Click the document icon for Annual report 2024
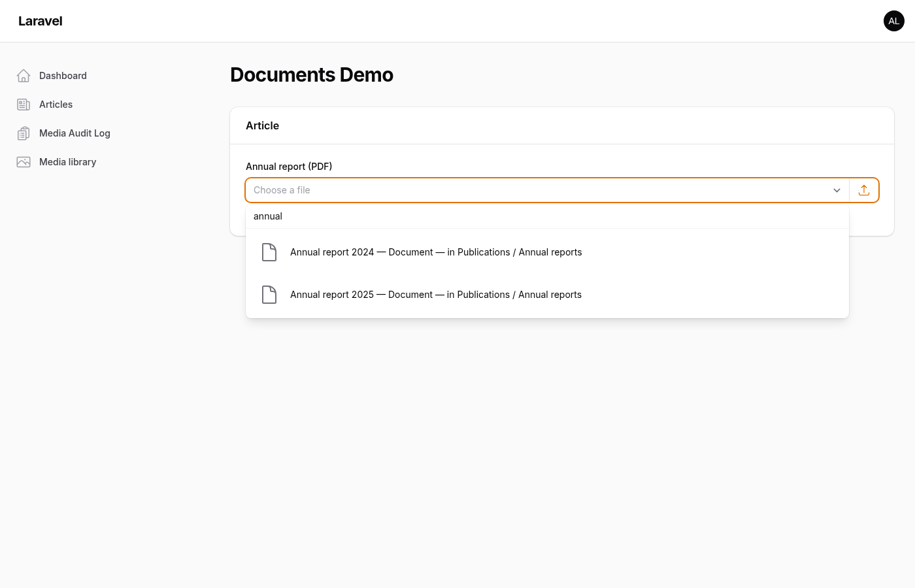915x588 pixels. (x=269, y=252)
